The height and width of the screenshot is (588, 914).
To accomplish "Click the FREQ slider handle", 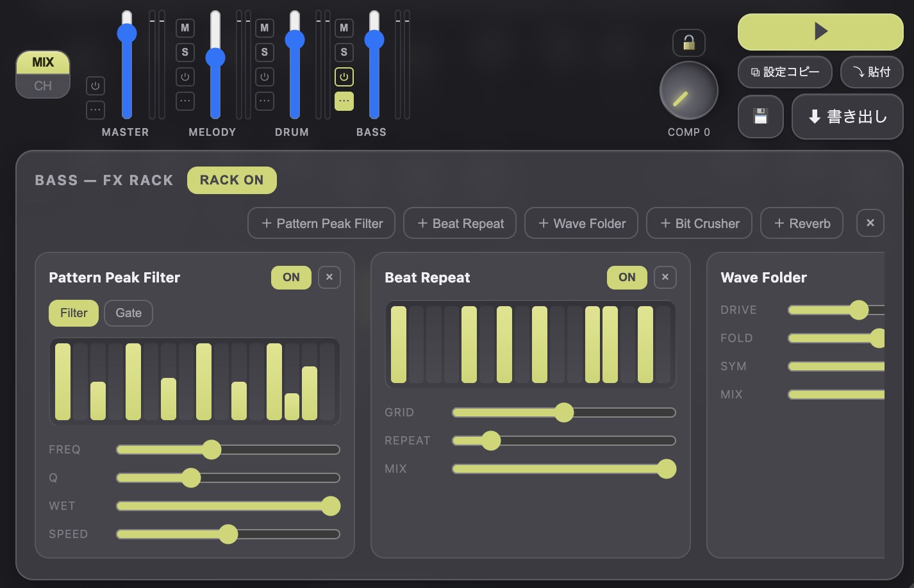I will [x=212, y=450].
